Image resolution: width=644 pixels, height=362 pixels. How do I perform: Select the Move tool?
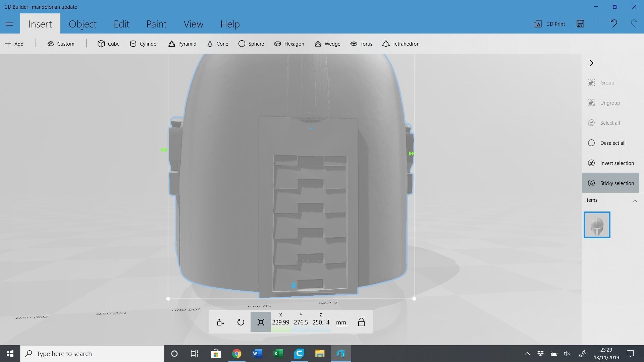click(220, 322)
